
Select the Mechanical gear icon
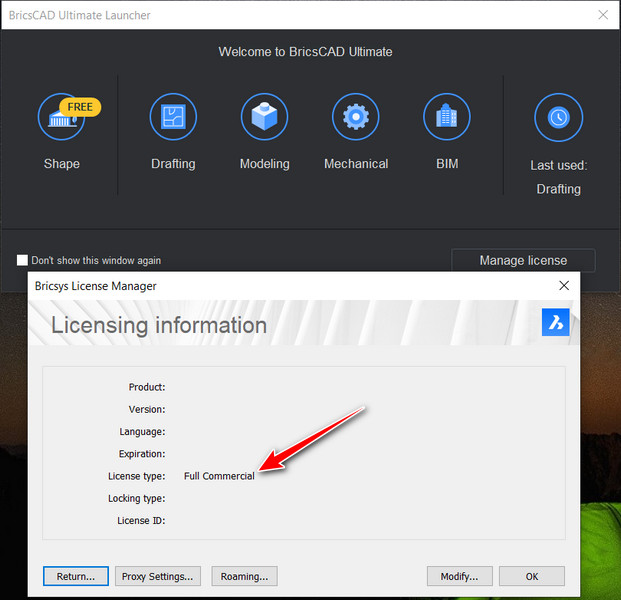pyautogui.click(x=356, y=117)
